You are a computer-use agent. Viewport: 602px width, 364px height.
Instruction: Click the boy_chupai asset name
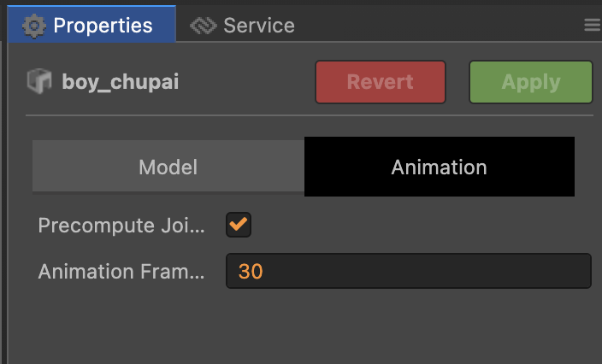click(120, 83)
